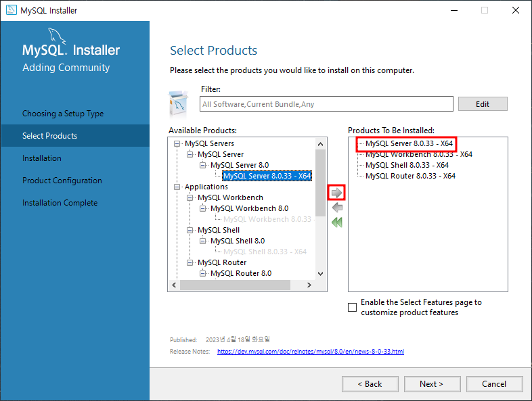The height and width of the screenshot is (401, 532).
Task: Select MySQL Workbench 8.0.33 - X64 in install list
Action: [419, 155]
